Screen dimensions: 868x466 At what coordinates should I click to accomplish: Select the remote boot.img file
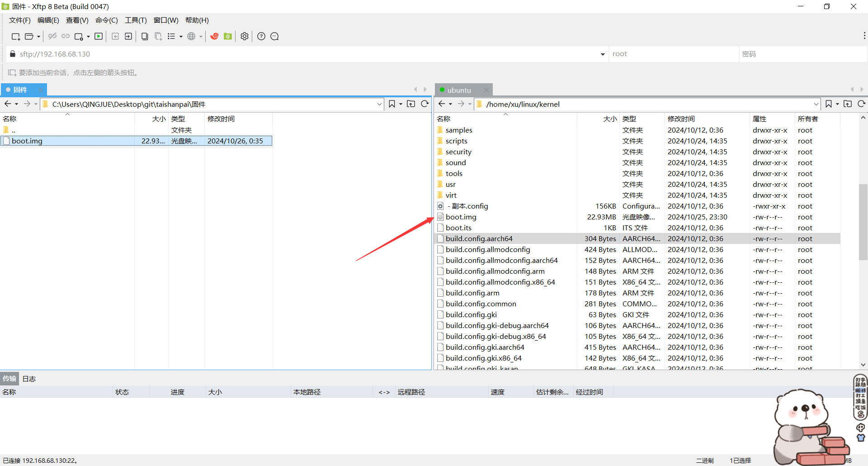point(461,217)
